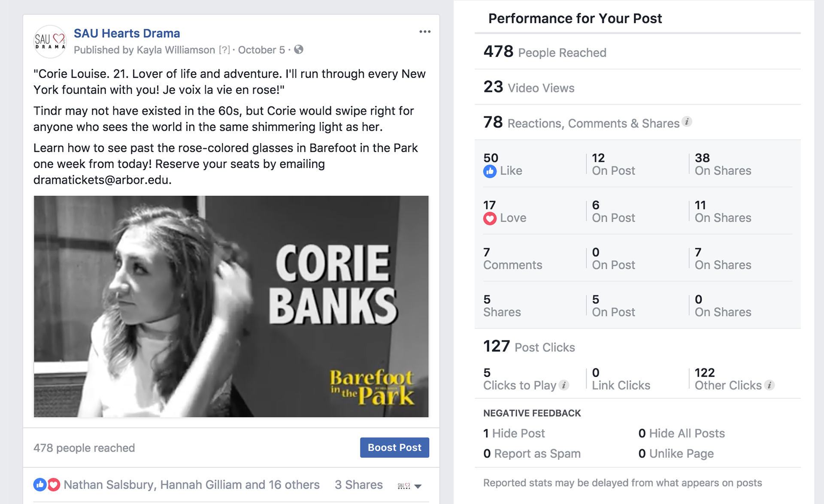
Task: Click the reaction icons below the post
Action: point(47,485)
